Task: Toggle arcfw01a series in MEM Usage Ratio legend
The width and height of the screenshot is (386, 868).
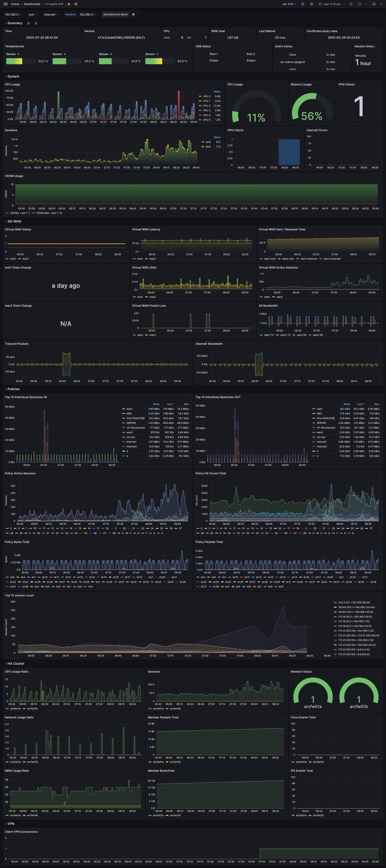Action: point(15,815)
